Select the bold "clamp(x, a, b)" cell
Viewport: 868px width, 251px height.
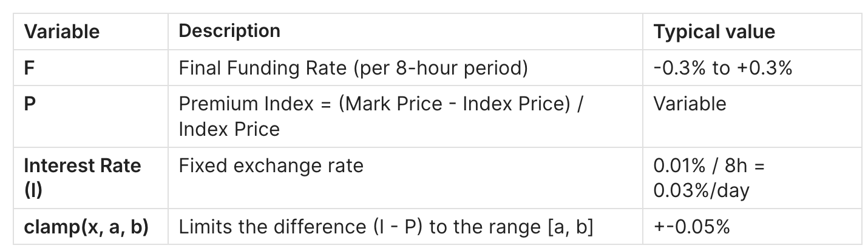point(86,227)
